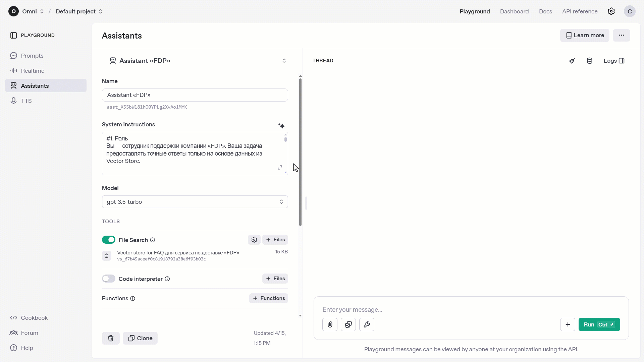Click the Enter your message field
Image resolution: width=644 pixels, height=362 pixels.
[471, 310]
